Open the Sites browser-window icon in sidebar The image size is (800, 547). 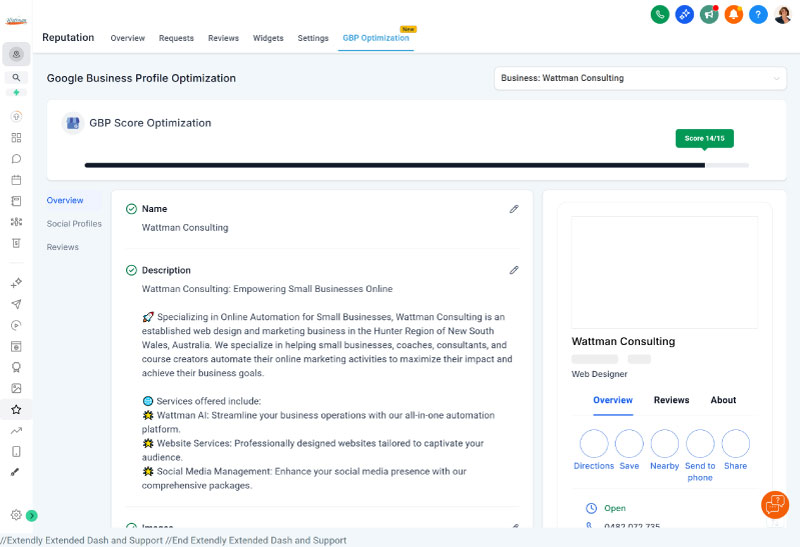click(x=16, y=346)
